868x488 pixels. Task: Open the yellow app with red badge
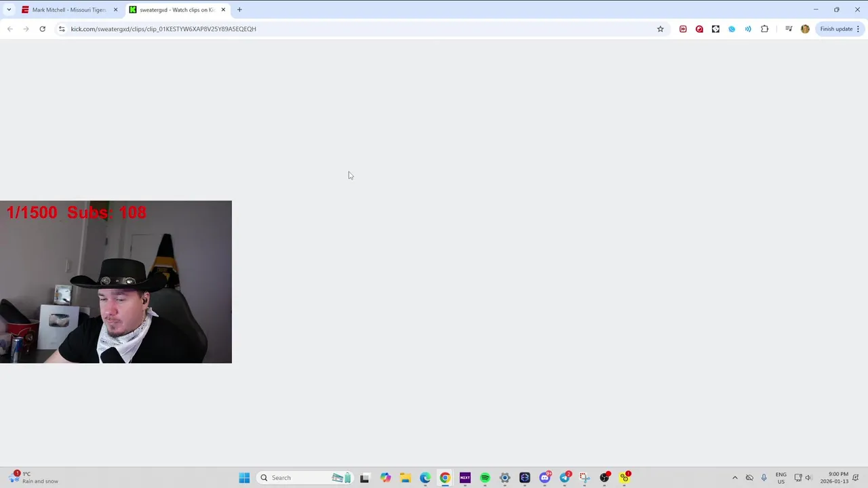click(x=625, y=478)
